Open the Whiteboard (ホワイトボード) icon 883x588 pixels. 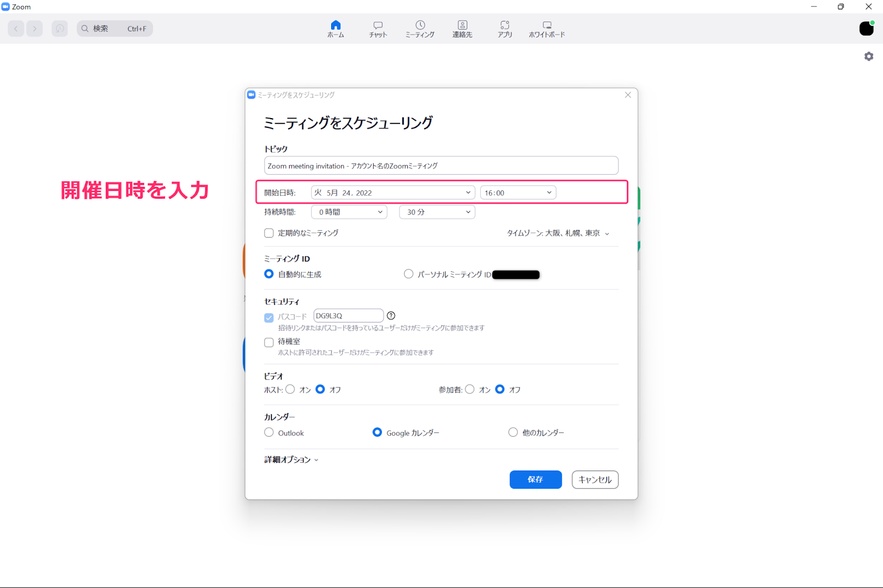(x=546, y=28)
